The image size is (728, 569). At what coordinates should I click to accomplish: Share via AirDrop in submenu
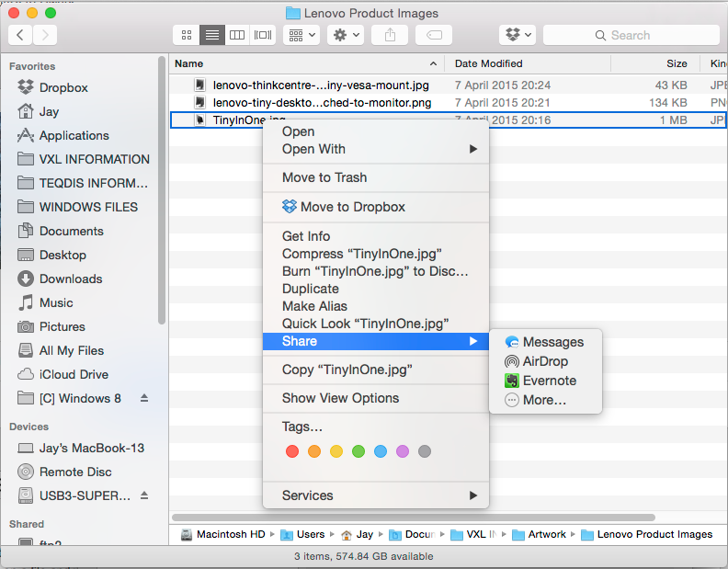pos(545,361)
